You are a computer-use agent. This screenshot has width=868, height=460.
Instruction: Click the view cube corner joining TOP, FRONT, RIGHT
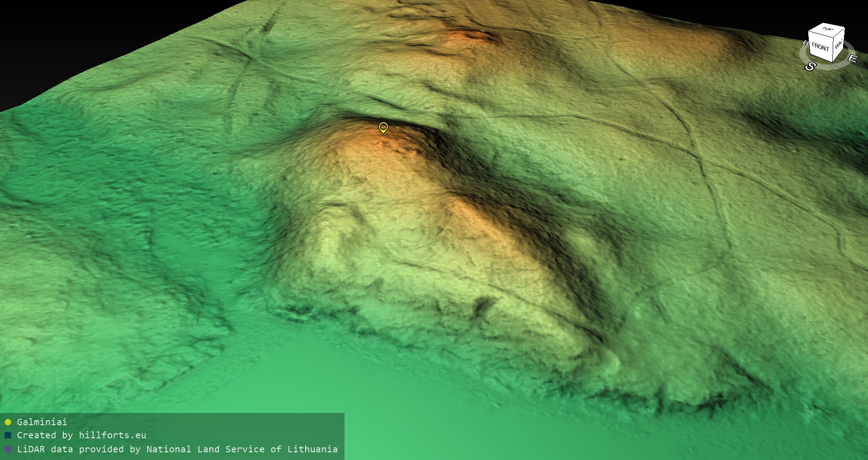pos(833,37)
